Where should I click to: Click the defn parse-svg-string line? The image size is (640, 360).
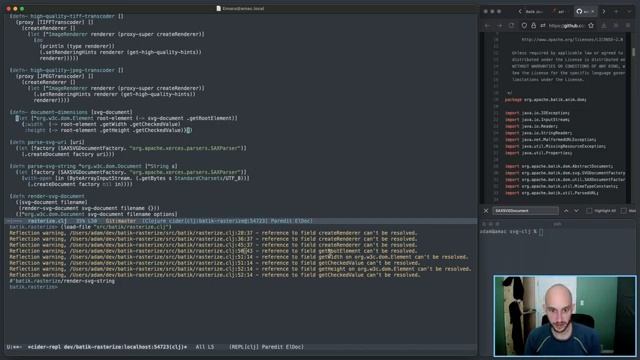(x=93, y=166)
